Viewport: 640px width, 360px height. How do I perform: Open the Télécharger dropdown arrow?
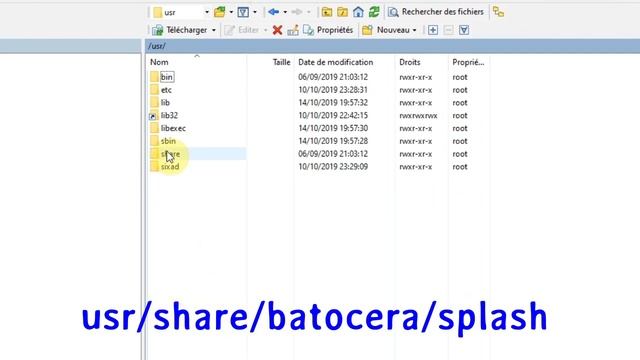[213, 30]
